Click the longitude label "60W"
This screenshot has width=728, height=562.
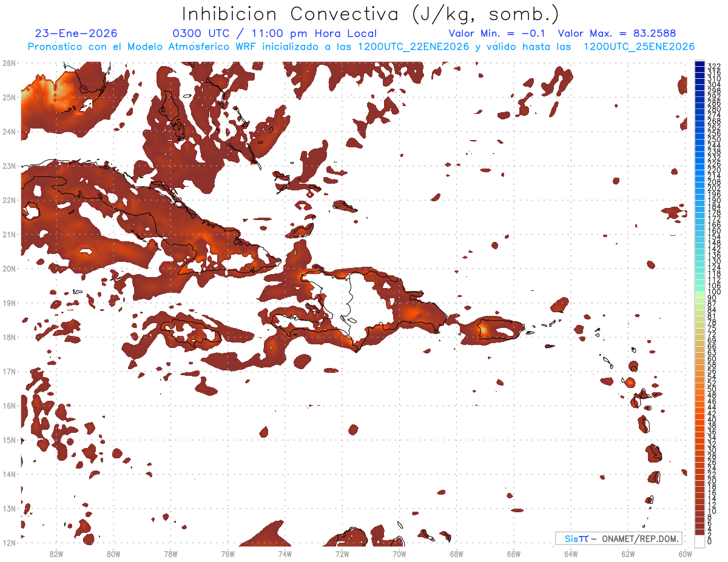click(685, 554)
